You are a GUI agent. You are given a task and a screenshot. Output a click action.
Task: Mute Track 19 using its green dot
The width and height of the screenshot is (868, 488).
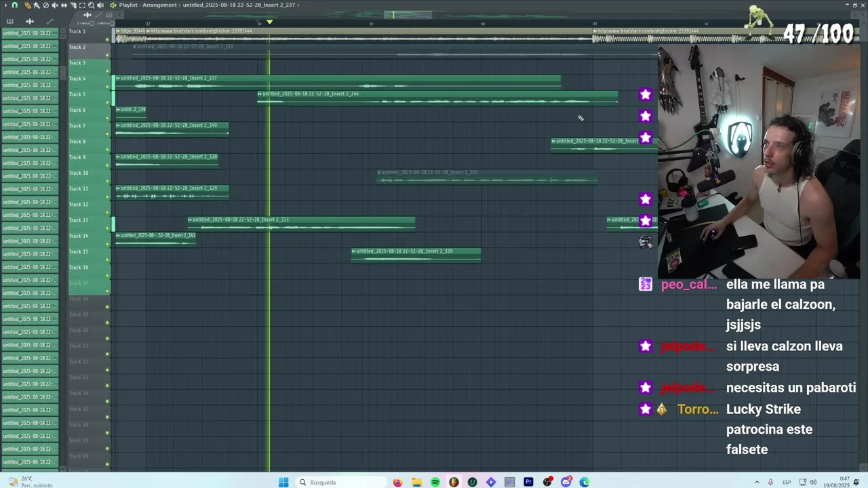(107, 323)
